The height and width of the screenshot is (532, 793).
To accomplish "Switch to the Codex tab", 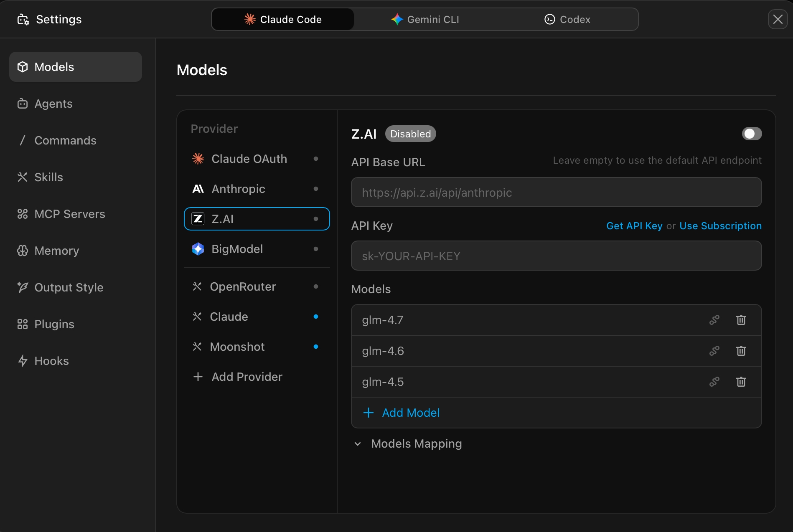I will click(x=567, y=19).
